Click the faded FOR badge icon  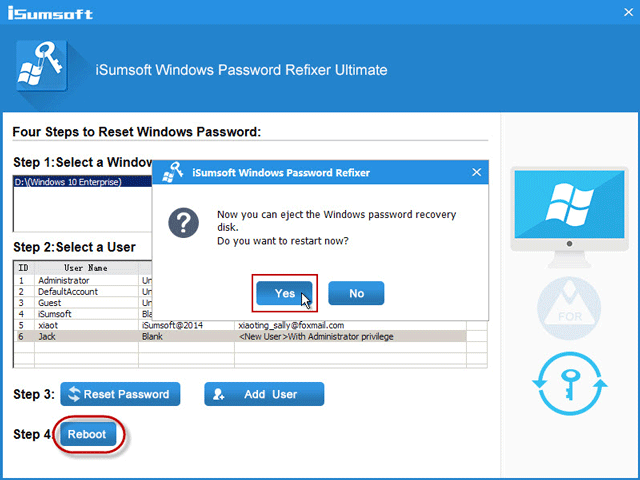pyautogui.click(x=569, y=308)
